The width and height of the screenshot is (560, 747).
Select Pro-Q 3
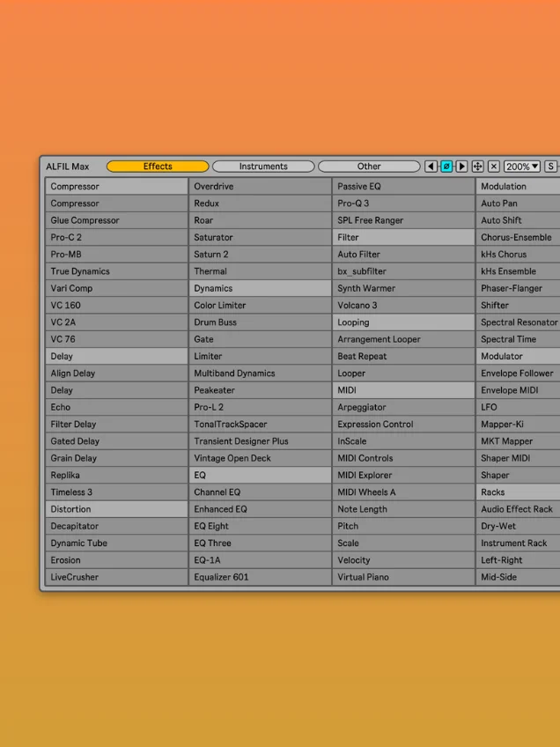[x=403, y=203]
